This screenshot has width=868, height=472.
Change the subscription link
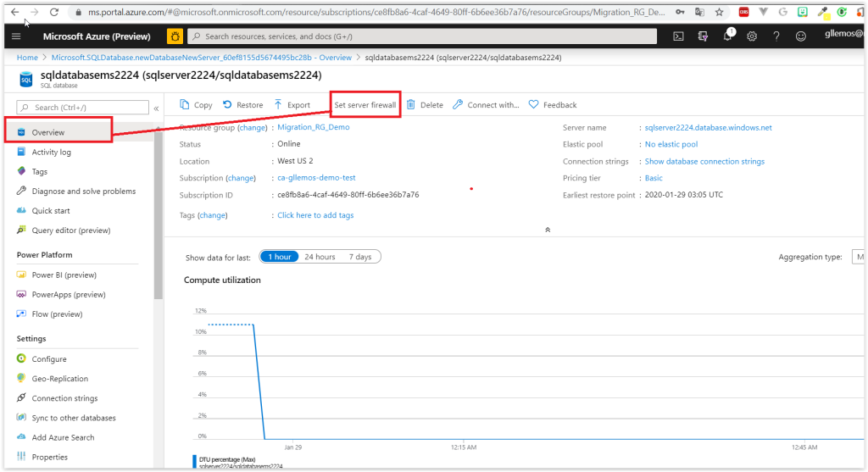coord(241,178)
